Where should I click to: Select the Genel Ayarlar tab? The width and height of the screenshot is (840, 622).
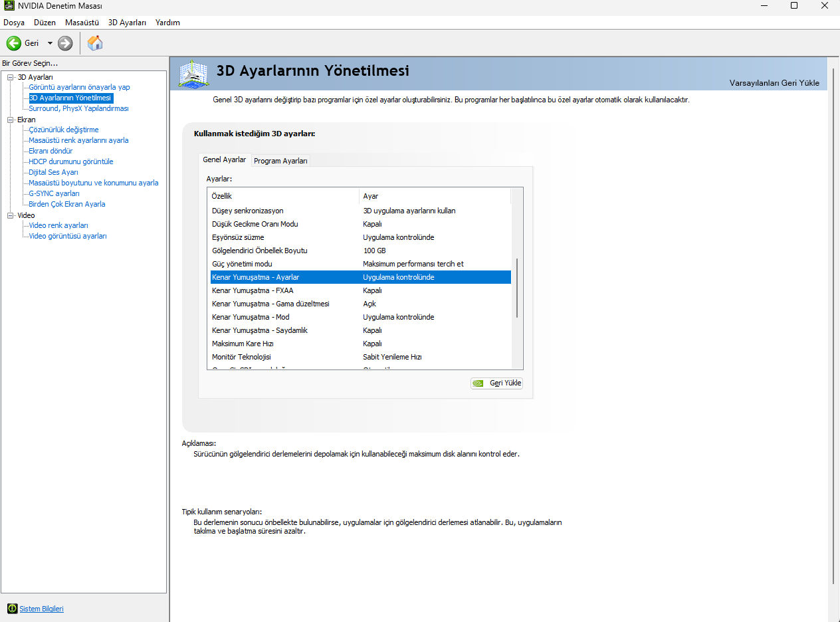(224, 159)
